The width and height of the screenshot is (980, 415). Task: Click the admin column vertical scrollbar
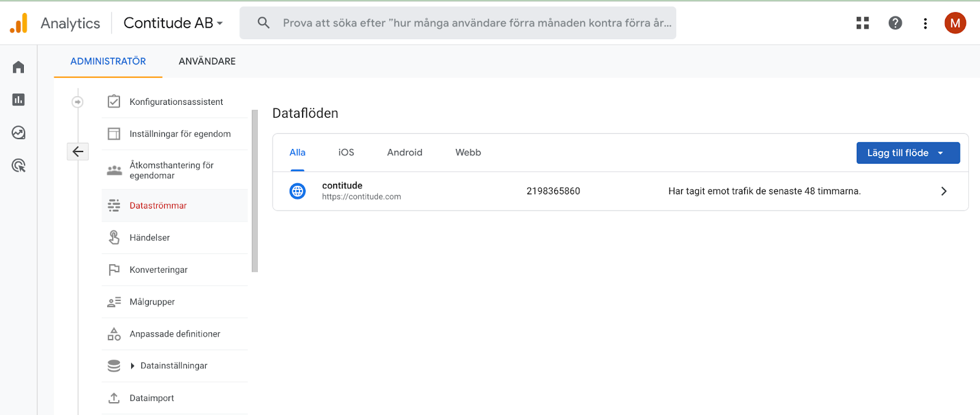click(x=255, y=191)
